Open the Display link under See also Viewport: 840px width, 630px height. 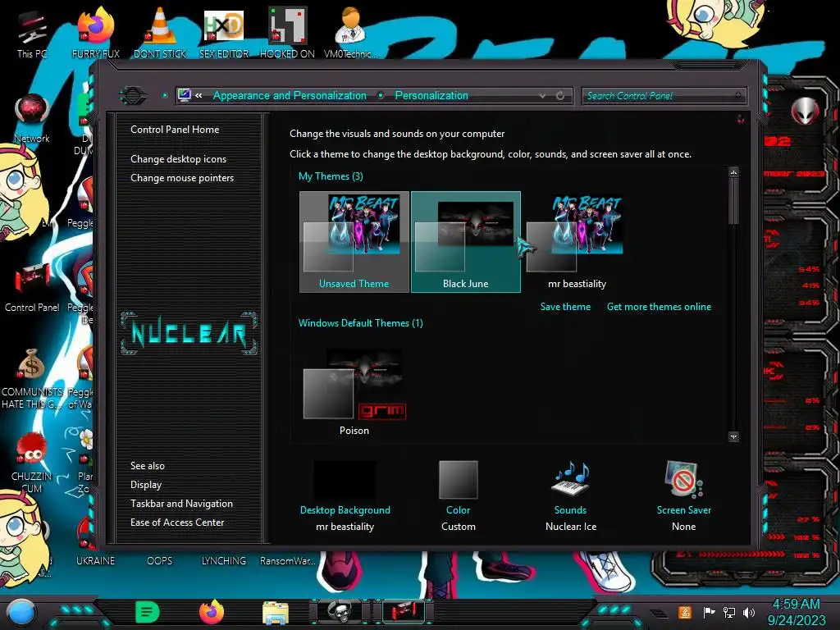click(x=146, y=485)
